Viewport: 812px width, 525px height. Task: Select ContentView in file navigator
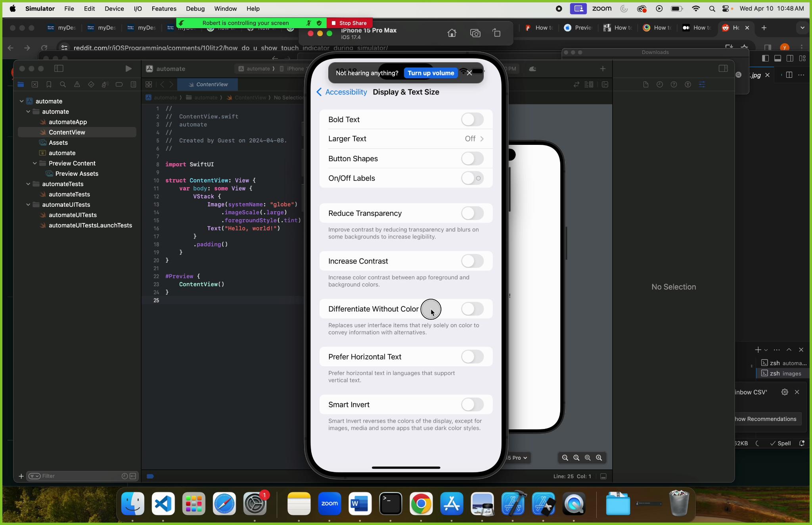point(67,132)
